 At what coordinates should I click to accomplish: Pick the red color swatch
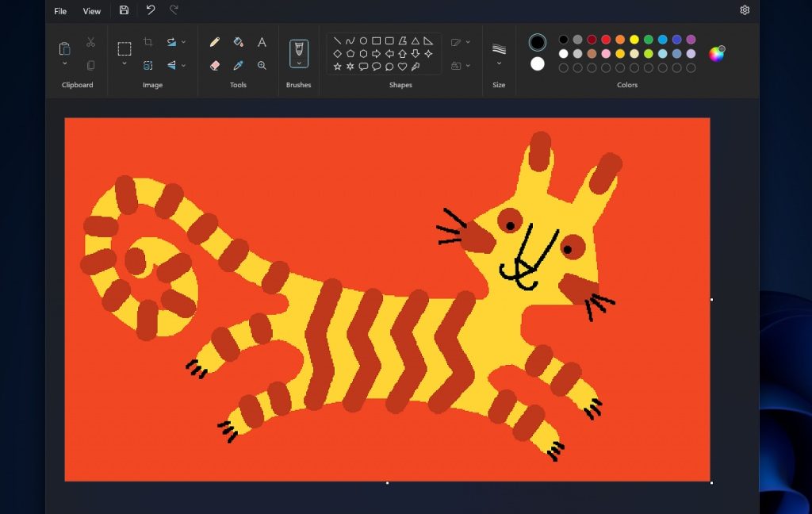click(606, 40)
